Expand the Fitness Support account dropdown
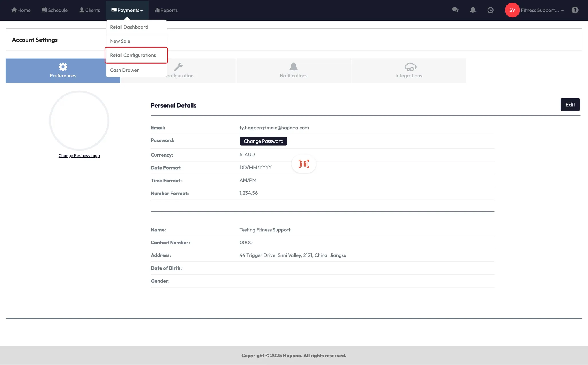588x365 pixels. point(542,10)
